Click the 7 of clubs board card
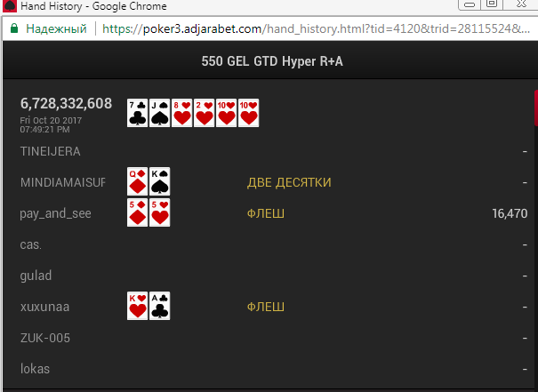The height and width of the screenshot is (392, 538). click(x=137, y=113)
